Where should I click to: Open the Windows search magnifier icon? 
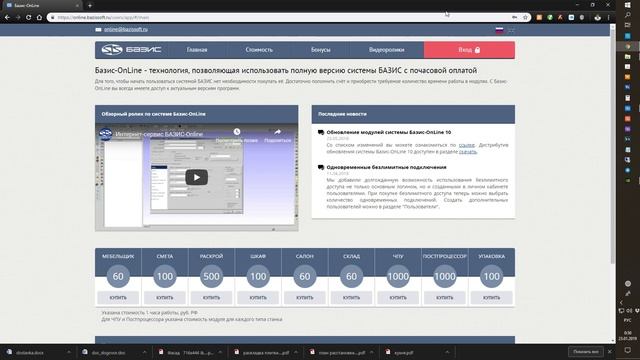pyautogui.click(x=628, y=15)
